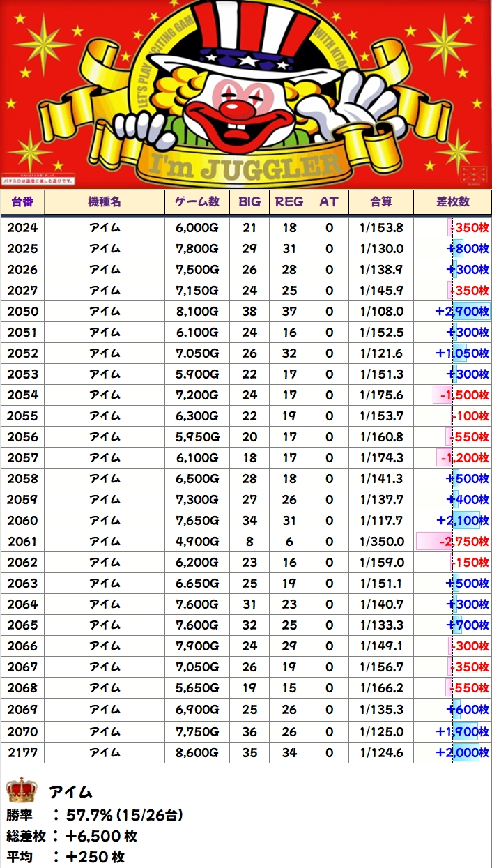Click the 総差枚 +6,500枚 summary line
This screenshot has width=492, height=868.
click(72, 836)
